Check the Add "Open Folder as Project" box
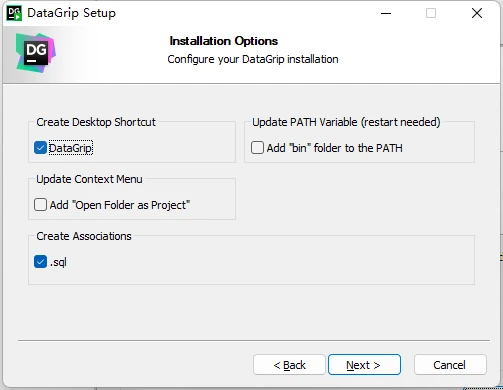The width and height of the screenshot is (503, 390). pos(40,205)
